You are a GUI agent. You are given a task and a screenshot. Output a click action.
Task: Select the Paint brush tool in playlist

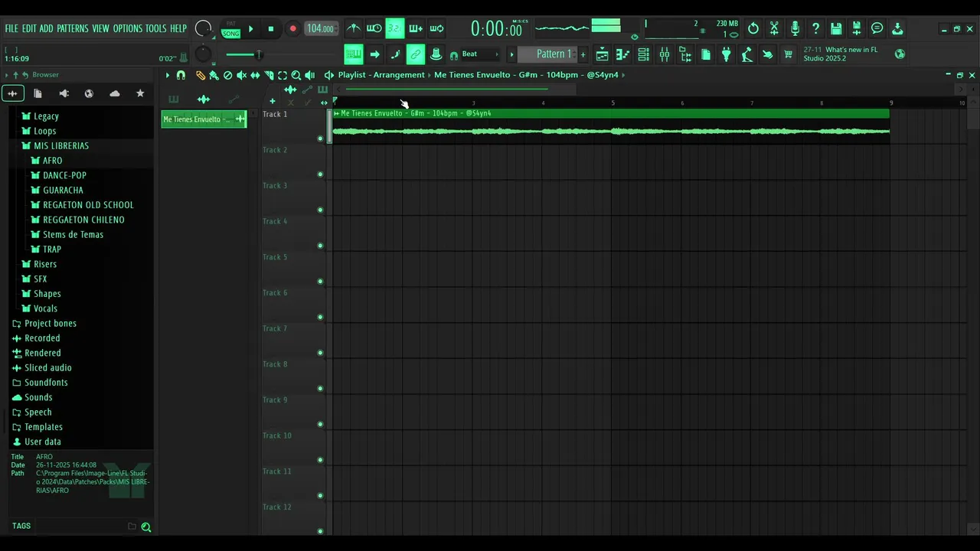click(214, 75)
